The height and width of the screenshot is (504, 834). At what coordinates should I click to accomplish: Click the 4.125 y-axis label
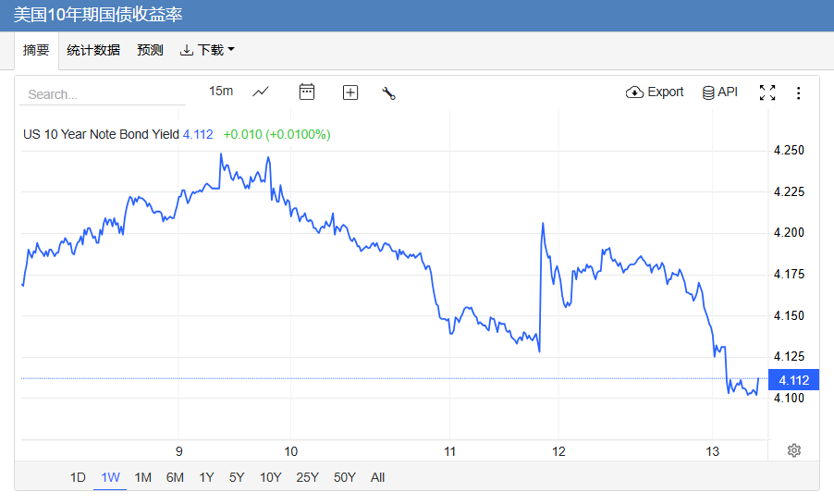(x=789, y=356)
